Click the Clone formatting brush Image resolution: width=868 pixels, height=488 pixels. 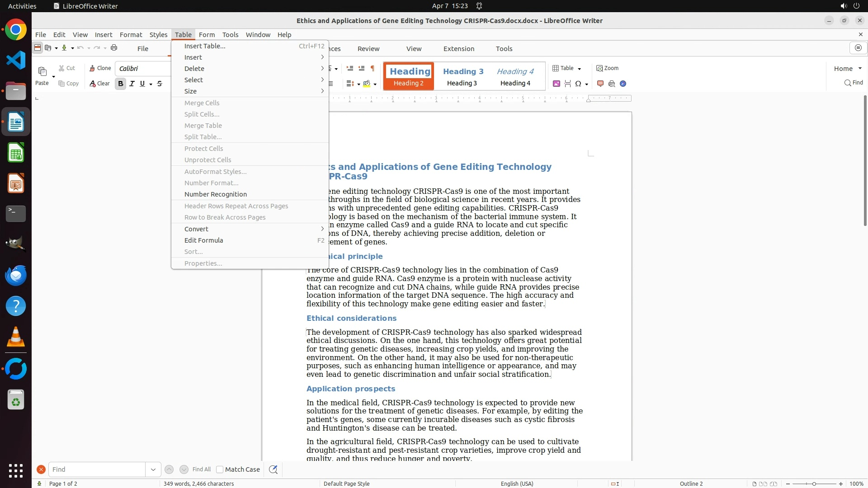click(x=100, y=68)
